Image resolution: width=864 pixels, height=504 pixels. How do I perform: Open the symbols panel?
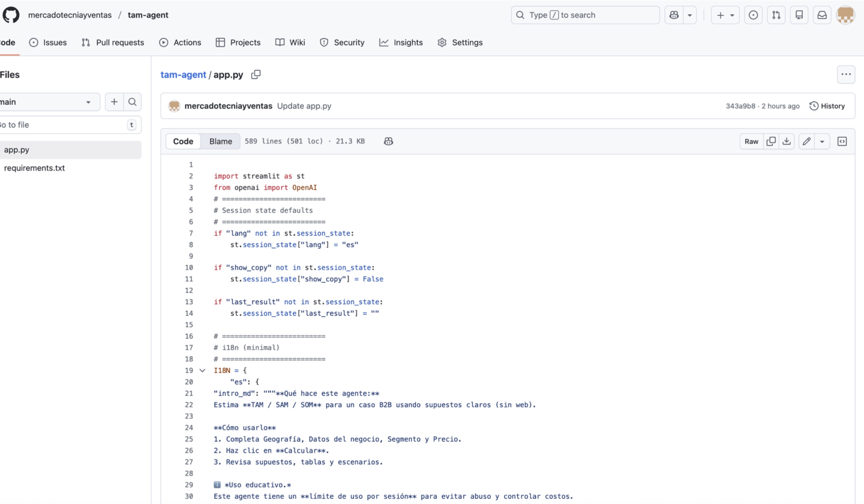[x=842, y=141]
